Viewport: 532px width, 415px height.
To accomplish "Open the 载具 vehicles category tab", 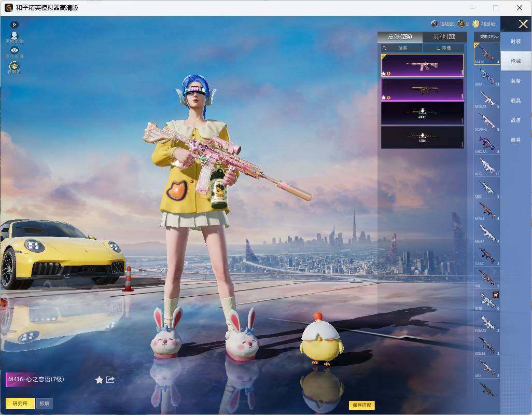I will pos(516,101).
